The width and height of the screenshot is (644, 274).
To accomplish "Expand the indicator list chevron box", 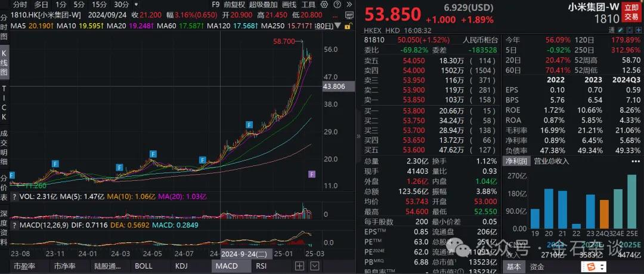I will click(x=315, y=266).
